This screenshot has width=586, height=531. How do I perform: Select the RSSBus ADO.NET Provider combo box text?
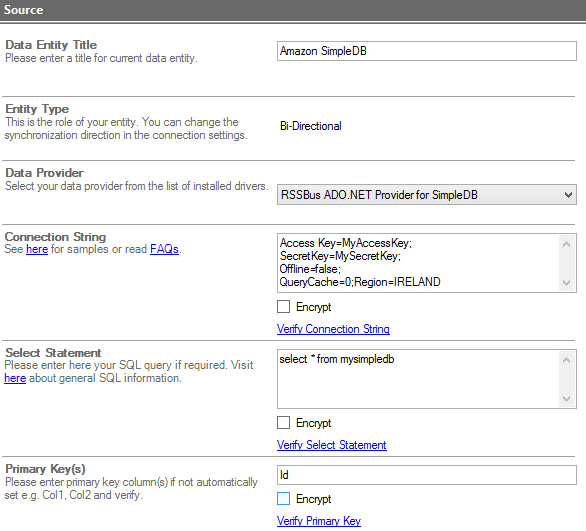(379, 195)
